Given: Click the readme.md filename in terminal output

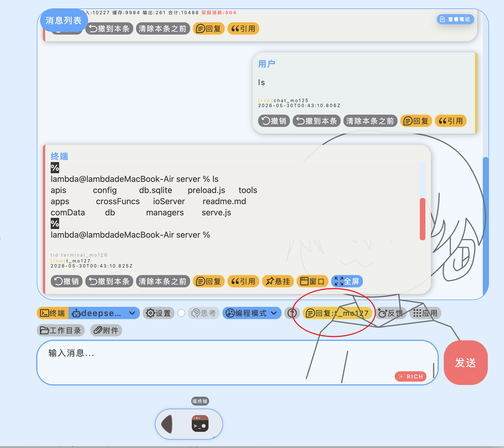Looking at the screenshot, I should (224, 201).
